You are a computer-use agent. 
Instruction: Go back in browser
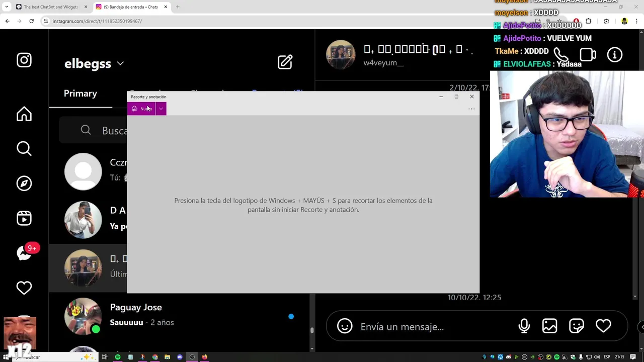(7, 21)
